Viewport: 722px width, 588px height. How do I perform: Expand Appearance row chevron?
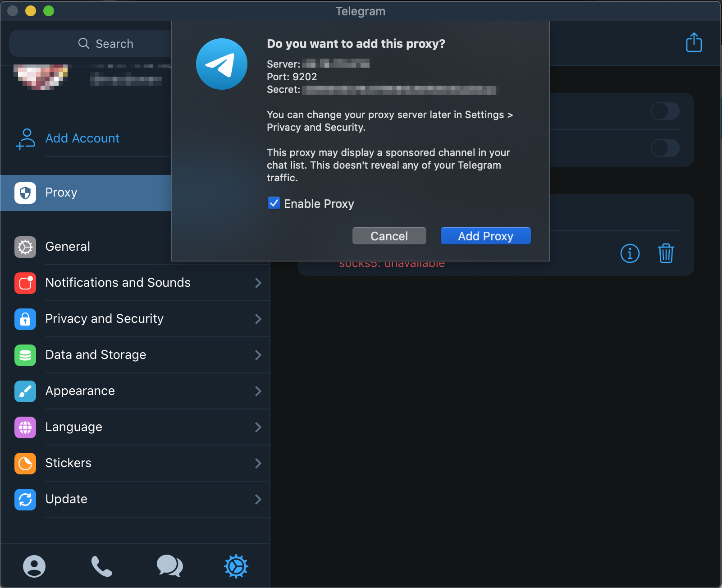258,391
